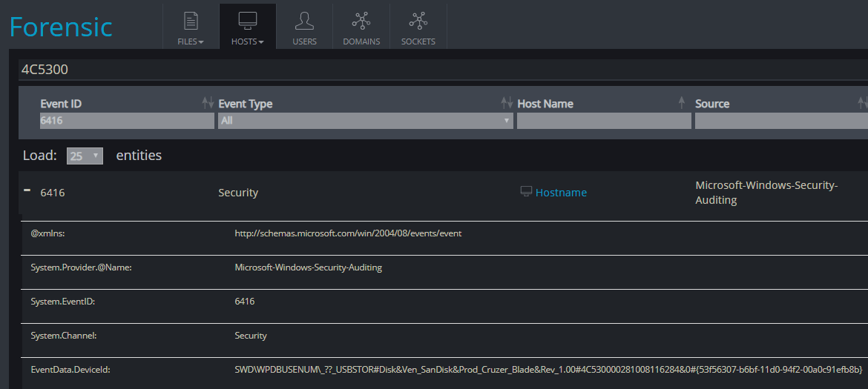Open the Hosts menu tab

tap(248, 26)
